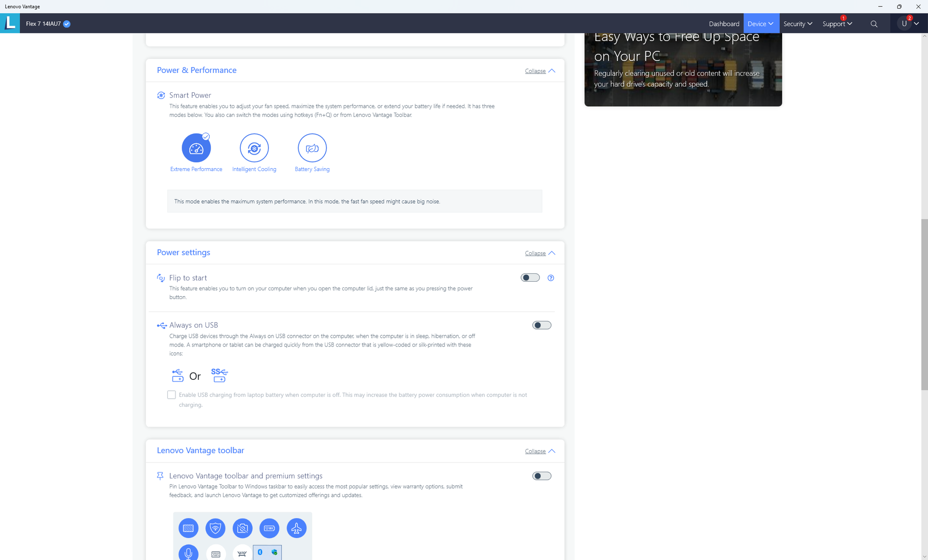Click the Flip to start help icon
This screenshot has height=560, width=928.
pos(551,278)
